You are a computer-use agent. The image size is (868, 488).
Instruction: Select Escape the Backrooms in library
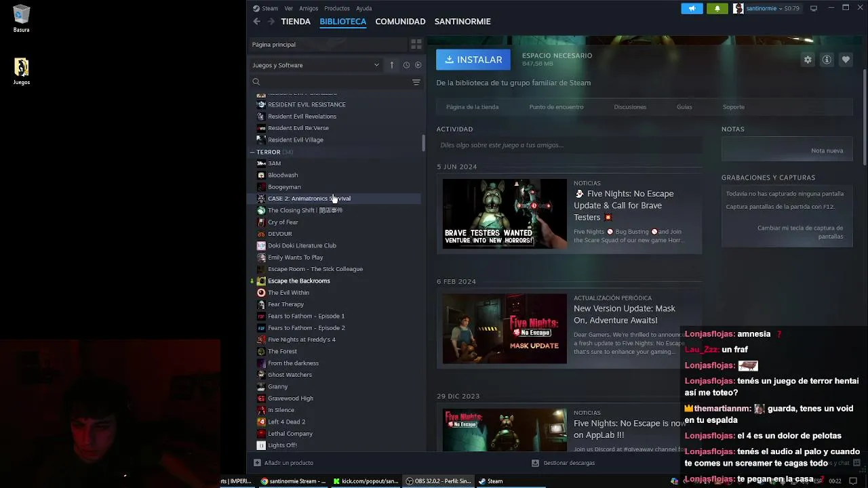click(x=299, y=281)
